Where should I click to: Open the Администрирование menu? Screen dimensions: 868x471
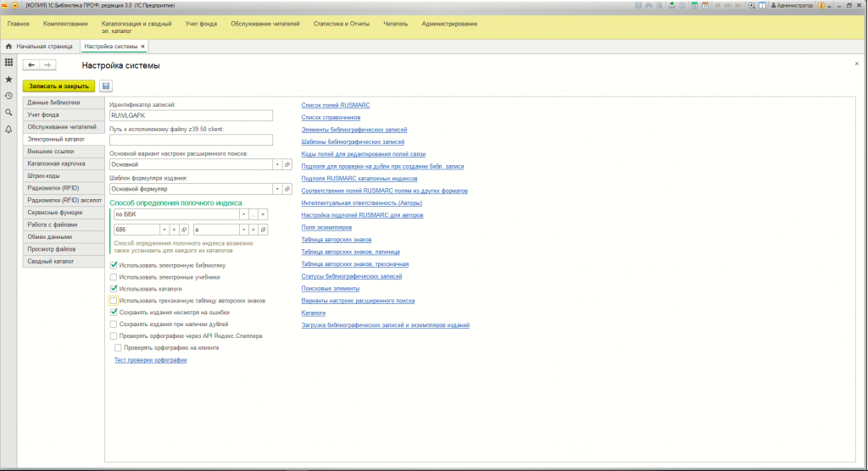(x=449, y=24)
